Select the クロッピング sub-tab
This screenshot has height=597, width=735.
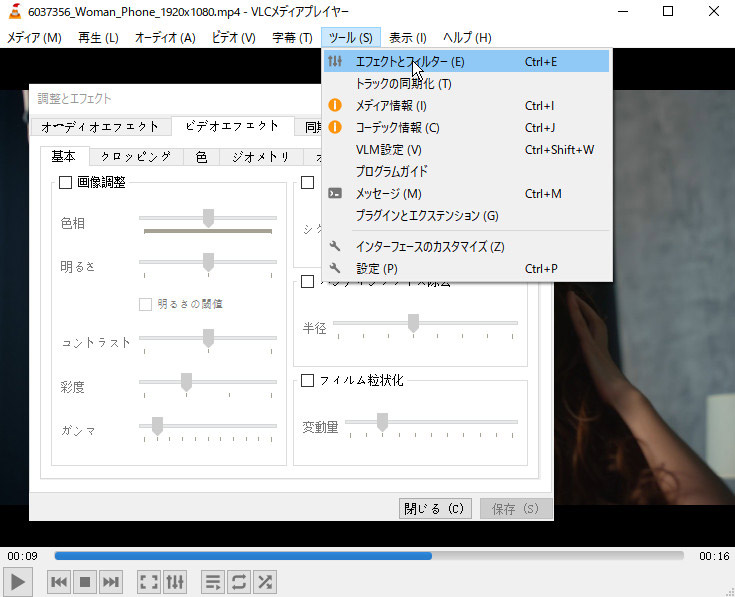coord(136,157)
